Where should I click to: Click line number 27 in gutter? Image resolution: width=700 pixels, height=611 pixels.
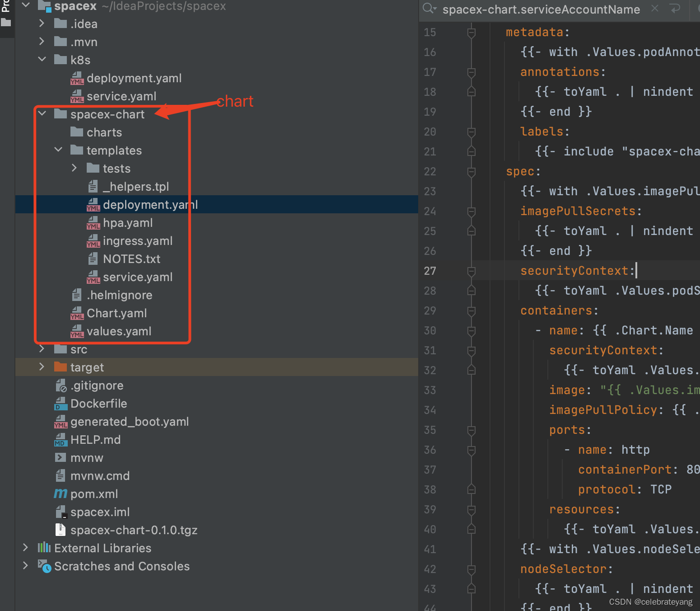(x=430, y=271)
